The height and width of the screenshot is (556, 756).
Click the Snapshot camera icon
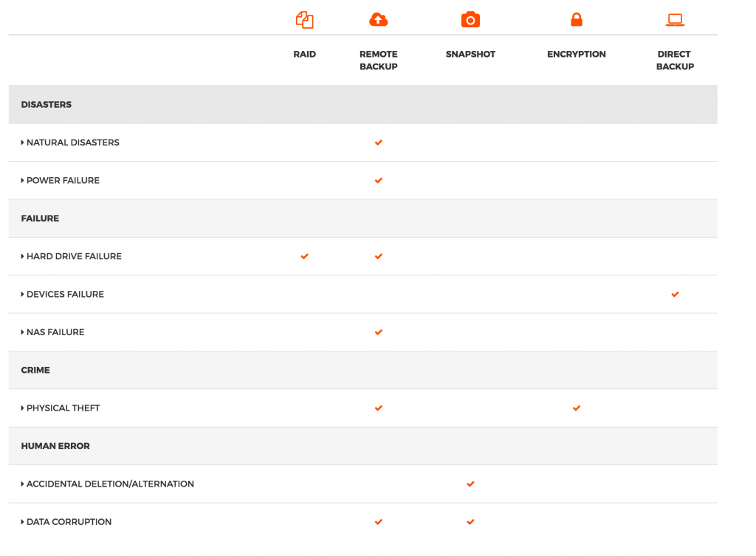click(470, 20)
